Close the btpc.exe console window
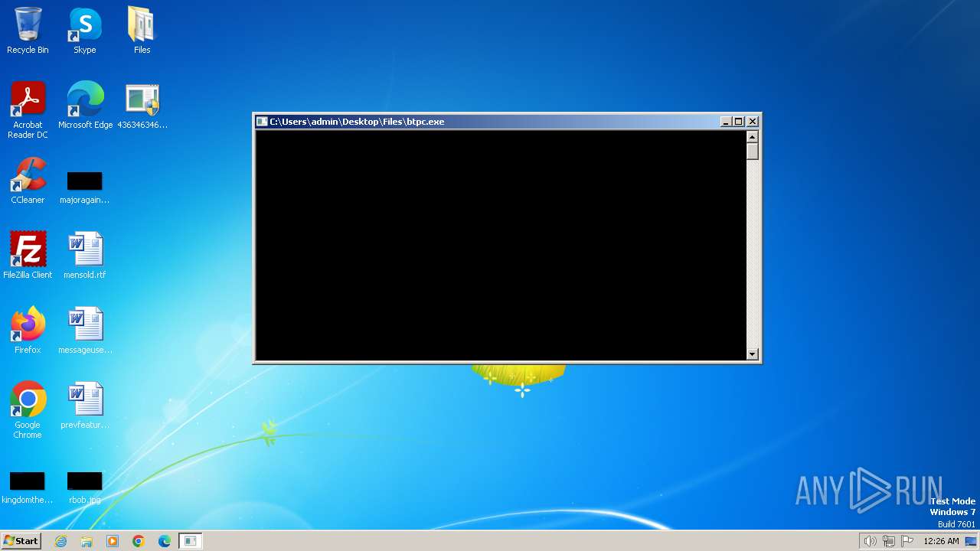Viewport: 980px width, 551px height. click(x=753, y=122)
